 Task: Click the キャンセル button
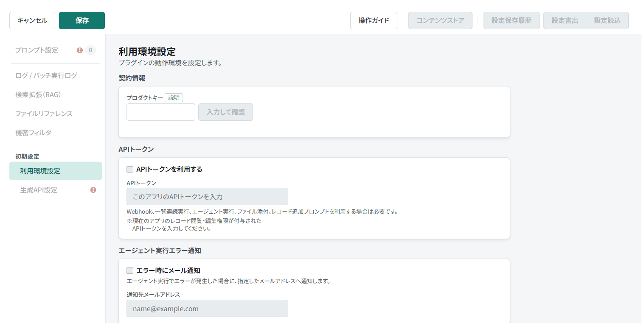[x=32, y=20]
